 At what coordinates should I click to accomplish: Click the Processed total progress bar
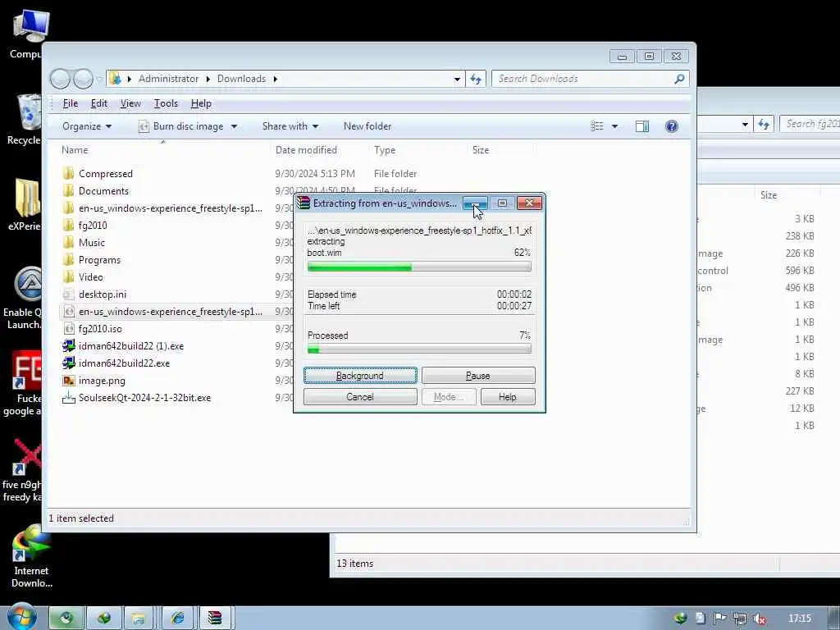click(419, 349)
